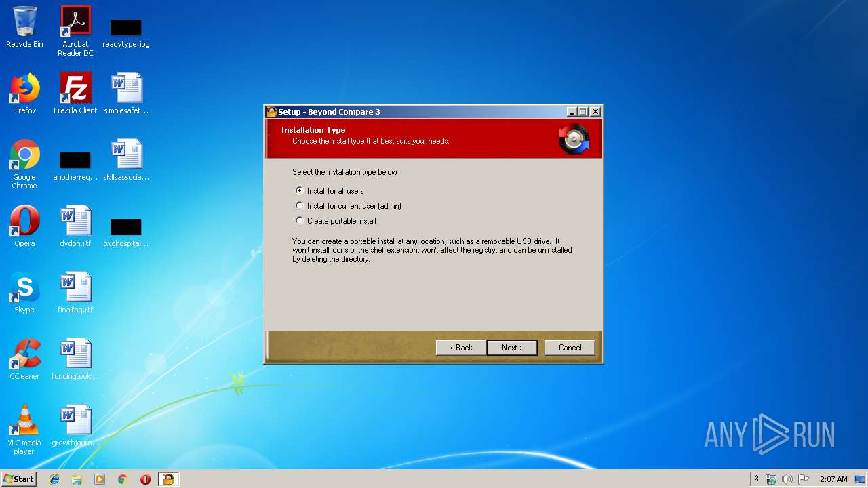Select twohospital... file on desktop

click(x=126, y=232)
